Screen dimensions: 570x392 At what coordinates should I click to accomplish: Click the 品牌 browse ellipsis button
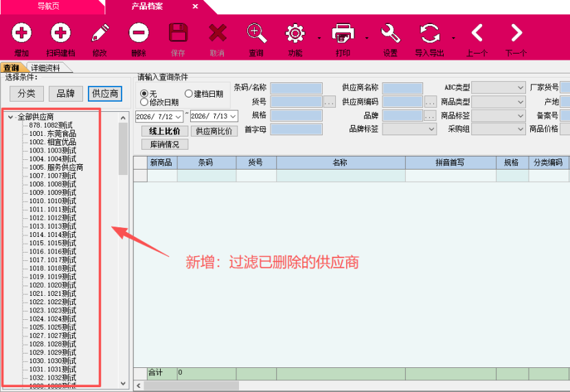point(431,116)
